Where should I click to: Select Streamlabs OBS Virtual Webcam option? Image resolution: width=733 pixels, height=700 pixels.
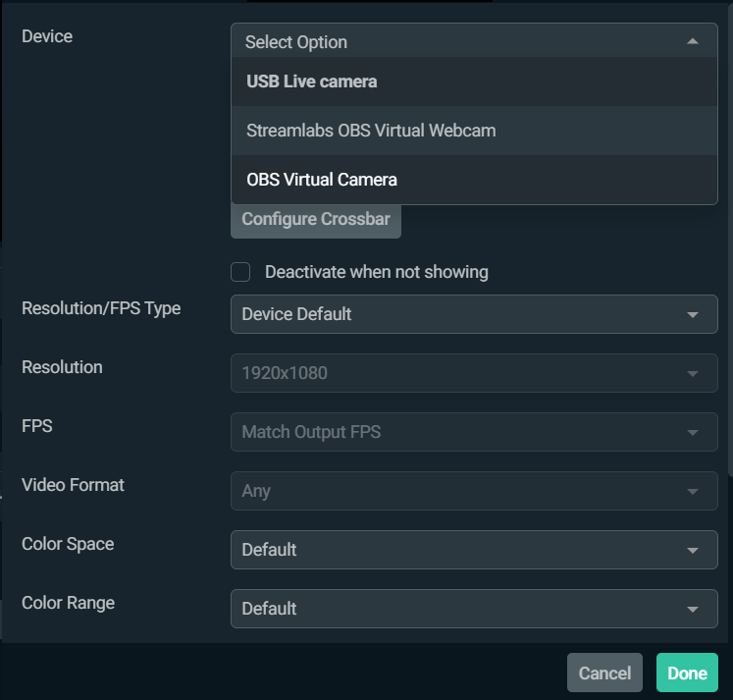pos(371,131)
